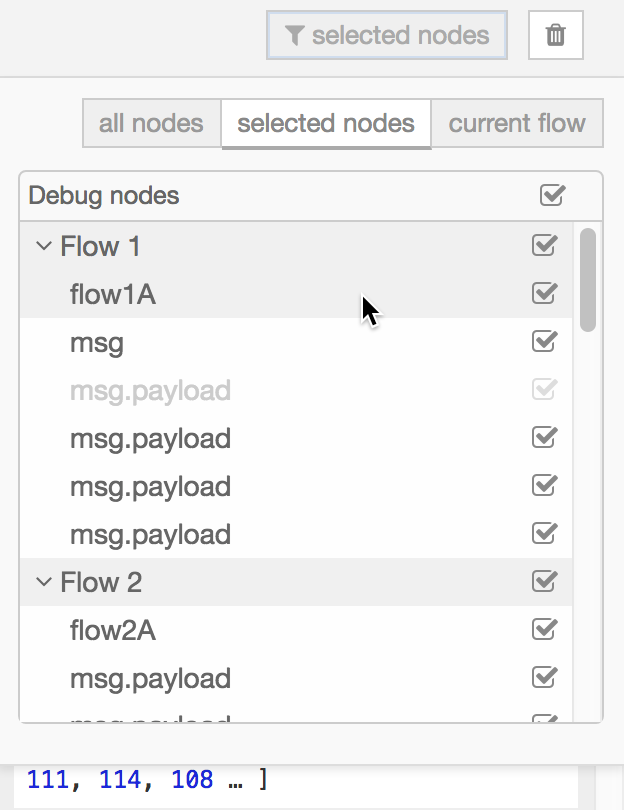
Task: Select the flow1A debug node row
Action: [296, 294]
